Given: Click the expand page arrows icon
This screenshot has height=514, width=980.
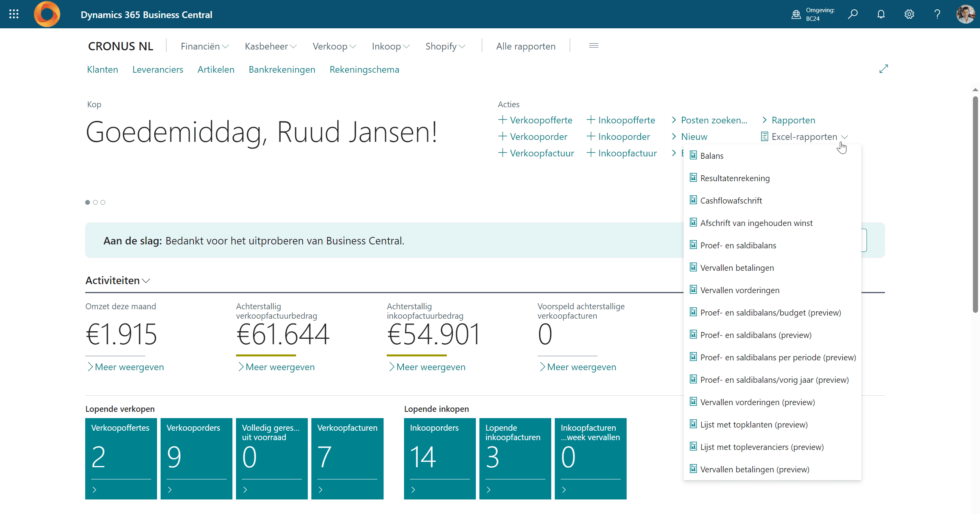Looking at the screenshot, I should pyautogui.click(x=883, y=69).
